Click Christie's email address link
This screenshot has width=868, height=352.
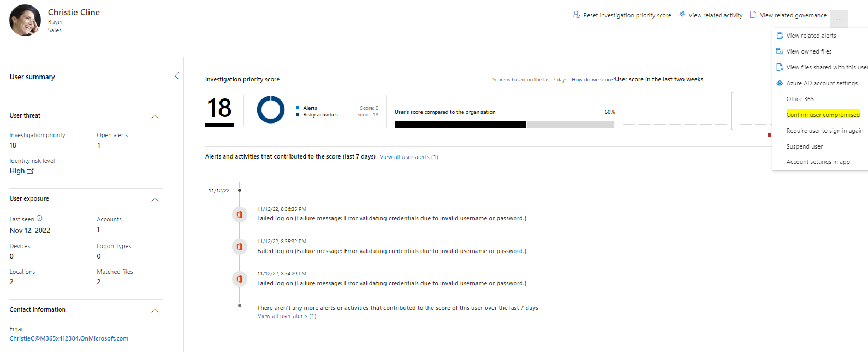(x=69, y=338)
